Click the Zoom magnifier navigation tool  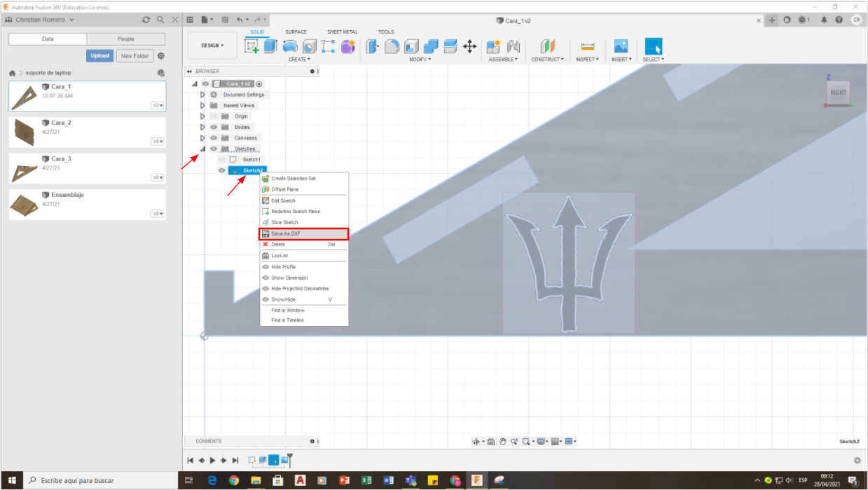click(x=514, y=442)
